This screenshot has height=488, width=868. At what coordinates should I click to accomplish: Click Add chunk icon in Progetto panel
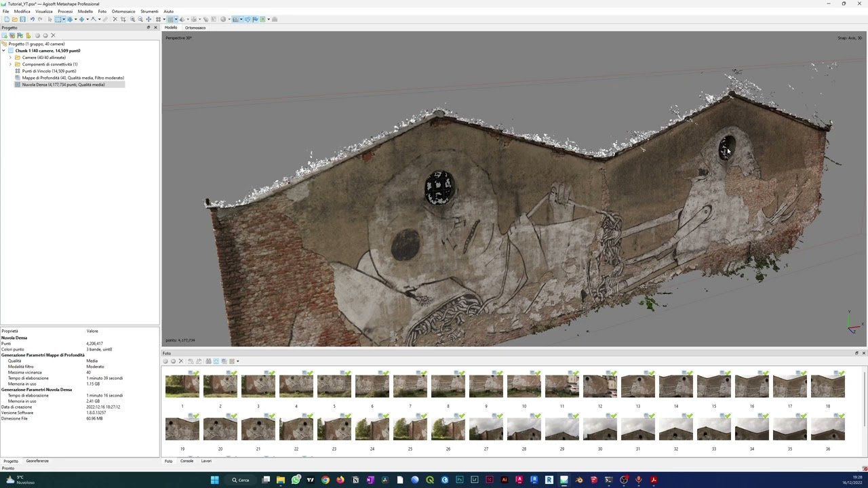pos(4,35)
